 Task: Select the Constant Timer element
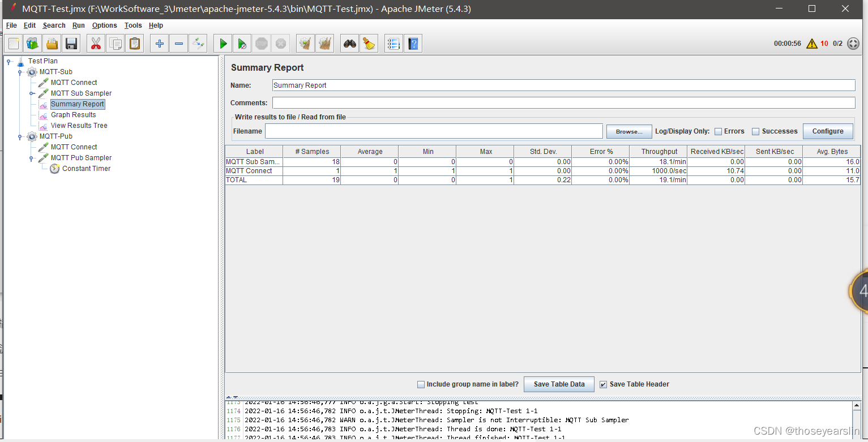(86, 169)
